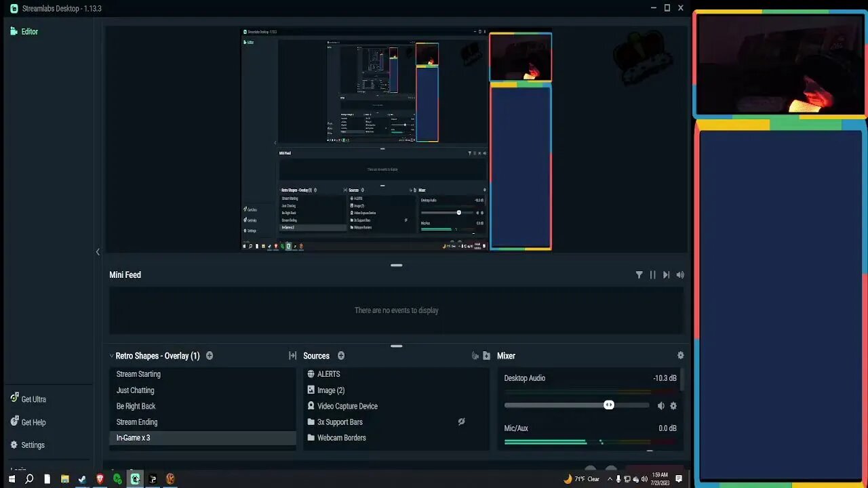868x488 pixels.
Task: Mute the Desktop Audio source
Action: pyautogui.click(x=661, y=406)
